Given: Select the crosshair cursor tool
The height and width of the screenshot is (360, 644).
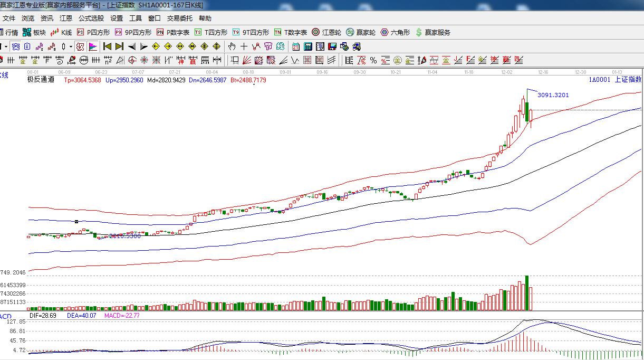Looking at the screenshot, I should tap(244, 46).
